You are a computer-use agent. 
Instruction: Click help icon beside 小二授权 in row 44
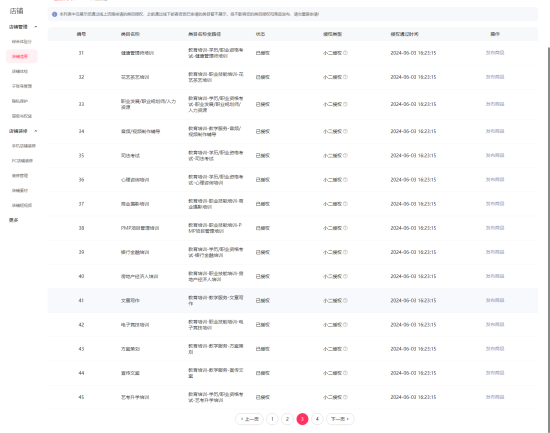click(345, 373)
